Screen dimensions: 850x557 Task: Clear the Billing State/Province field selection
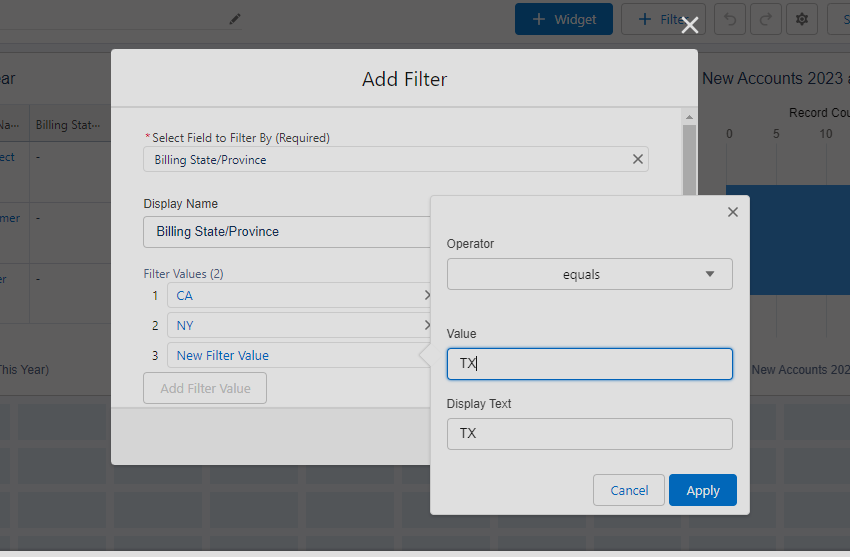click(638, 159)
